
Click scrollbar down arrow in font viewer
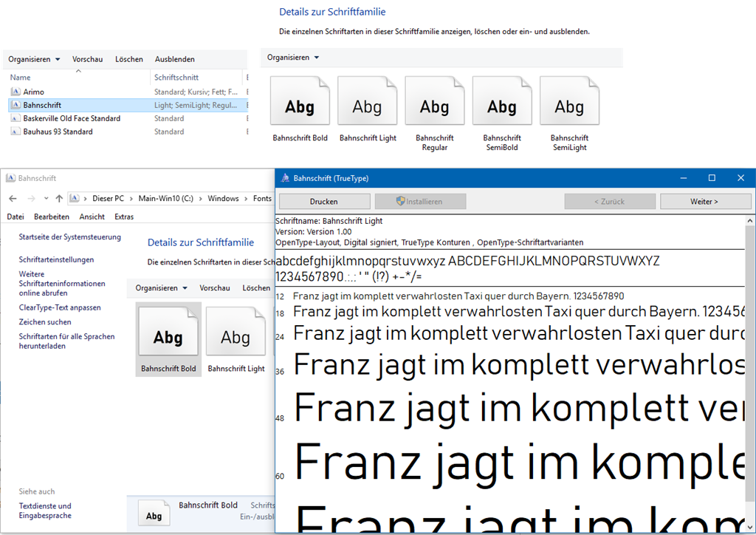click(x=750, y=527)
